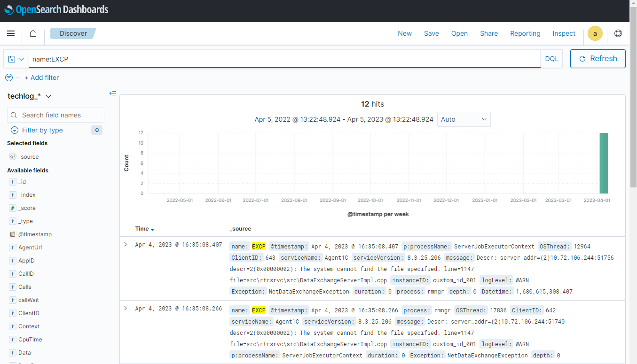The height and width of the screenshot is (364, 637).
Task: Open the Share menu
Action: [489, 33]
